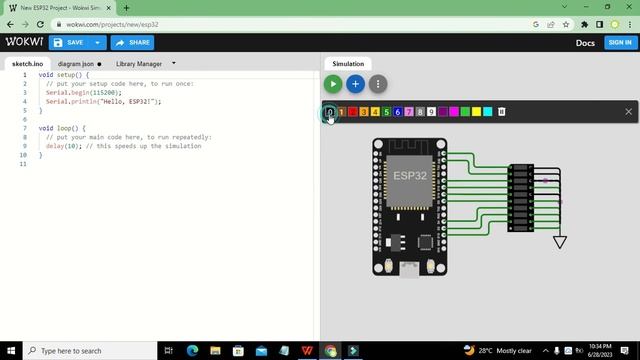Image resolution: width=640 pixels, height=360 pixels.
Task: Choose green wire color swatch 5
Action: pyautogui.click(x=387, y=112)
